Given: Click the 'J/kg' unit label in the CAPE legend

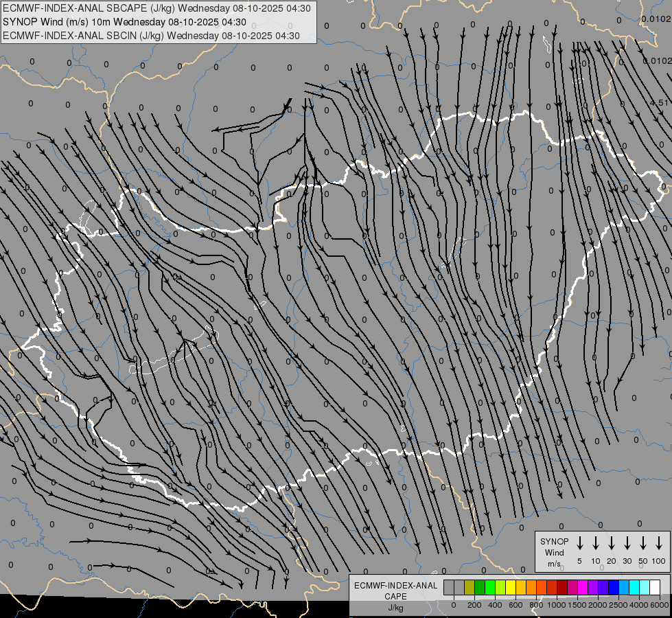Looking at the screenshot, I should tap(395, 608).
